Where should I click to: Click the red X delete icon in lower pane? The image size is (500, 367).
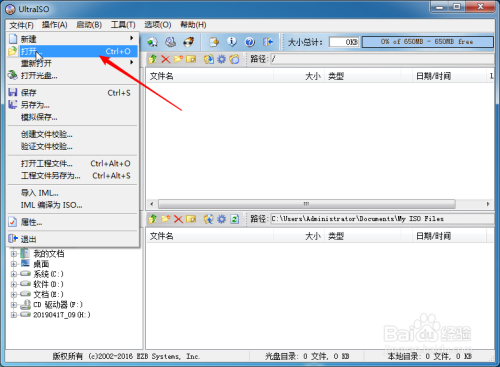[x=178, y=219]
